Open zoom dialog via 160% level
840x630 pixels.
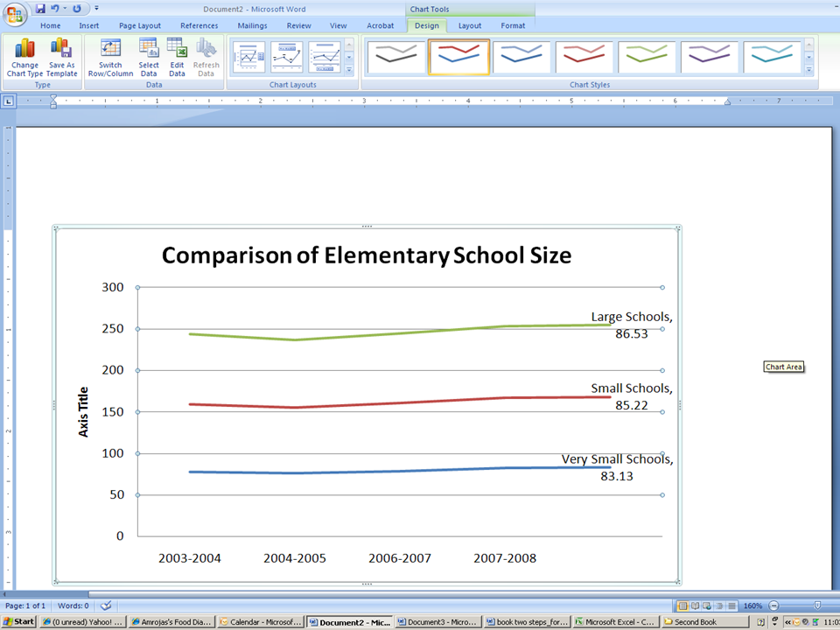(752, 605)
